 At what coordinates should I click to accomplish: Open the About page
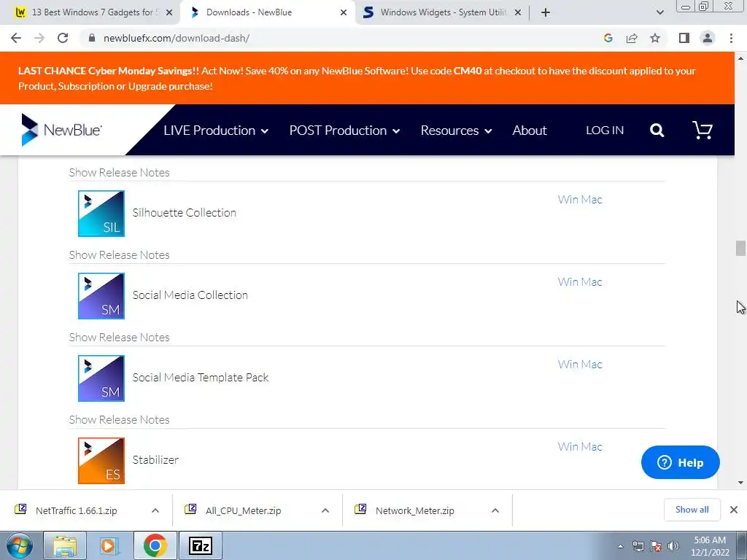click(530, 131)
